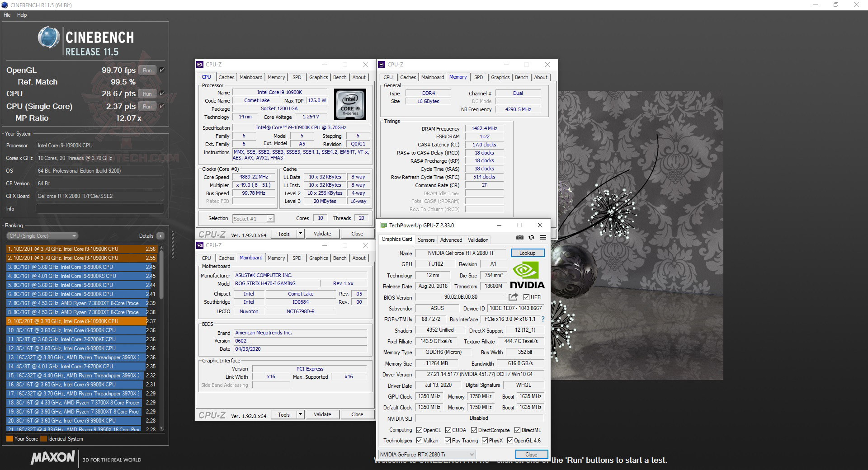Viewport: 868px width, 470px height.
Task: Toggle the UEFI checkbox in GPU-Z
Action: pyautogui.click(x=526, y=297)
